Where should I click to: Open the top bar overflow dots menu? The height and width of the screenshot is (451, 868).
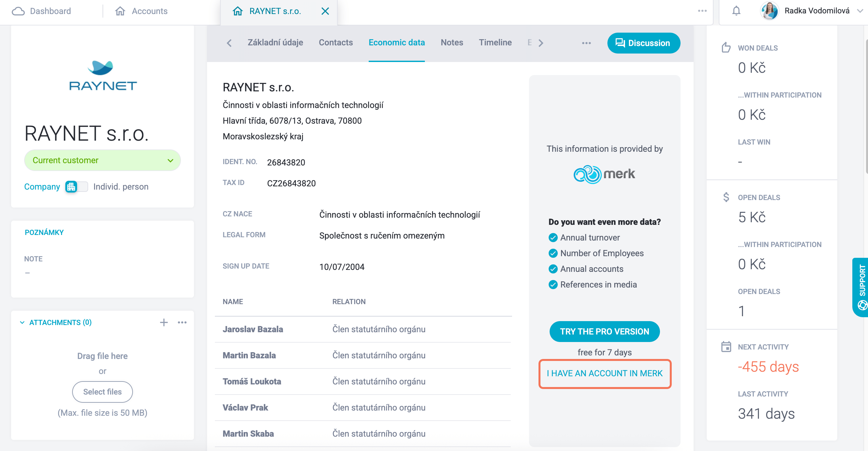tap(702, 11)
